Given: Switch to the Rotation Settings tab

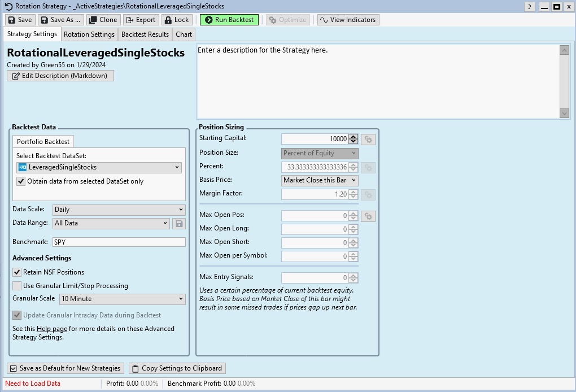Looking at the screenshot, I should click(x=89, y=34).
